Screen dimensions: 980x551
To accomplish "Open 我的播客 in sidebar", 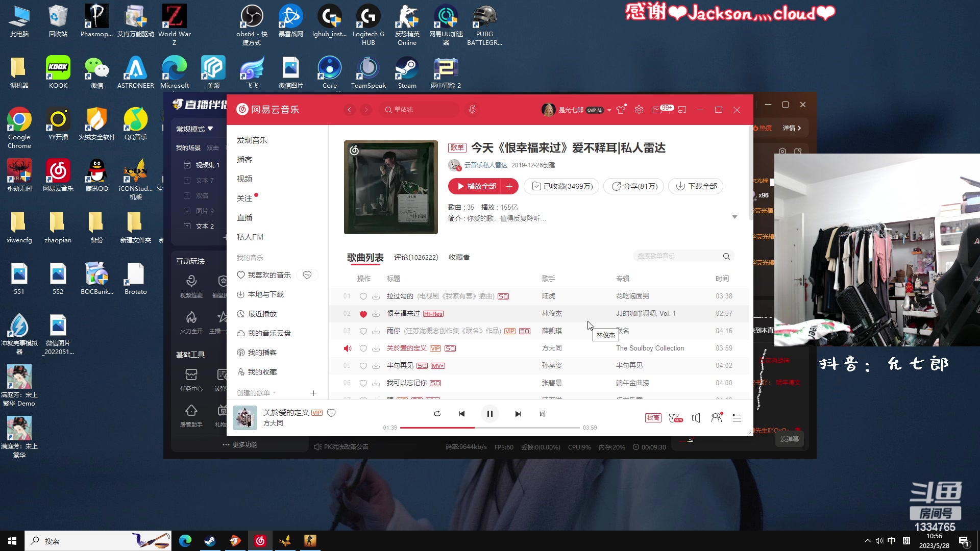I will pos(257,353).
